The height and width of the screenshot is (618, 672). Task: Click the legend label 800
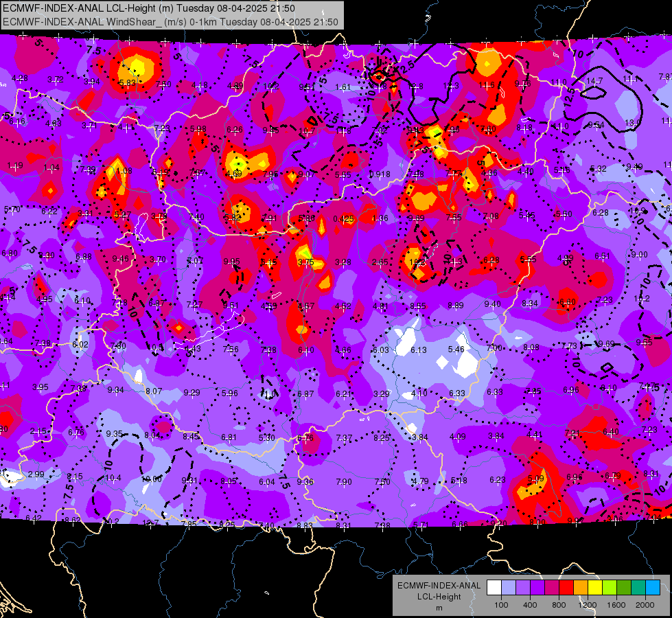(559, 605)
